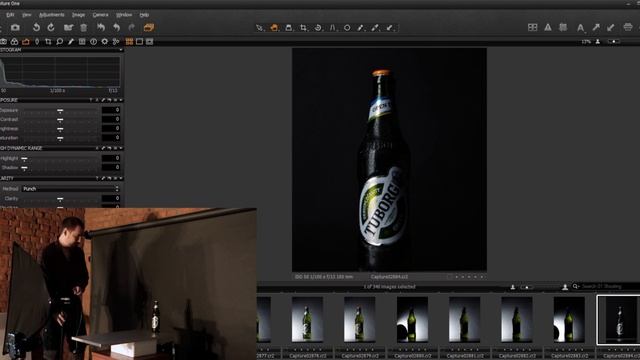Image resolution: width=640 pixels, height=360 pixels.
Task: Open the Histogram panel options arrow
Action: click(121, 50)
